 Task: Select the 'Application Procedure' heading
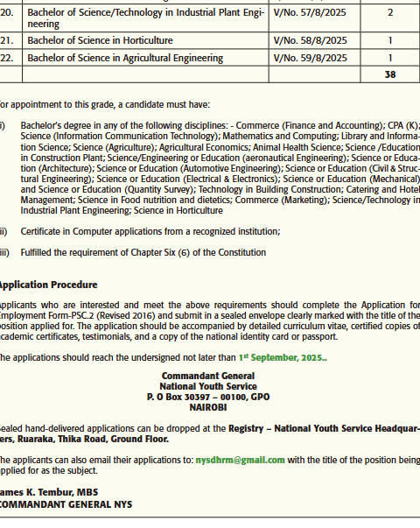click(48, 285)
